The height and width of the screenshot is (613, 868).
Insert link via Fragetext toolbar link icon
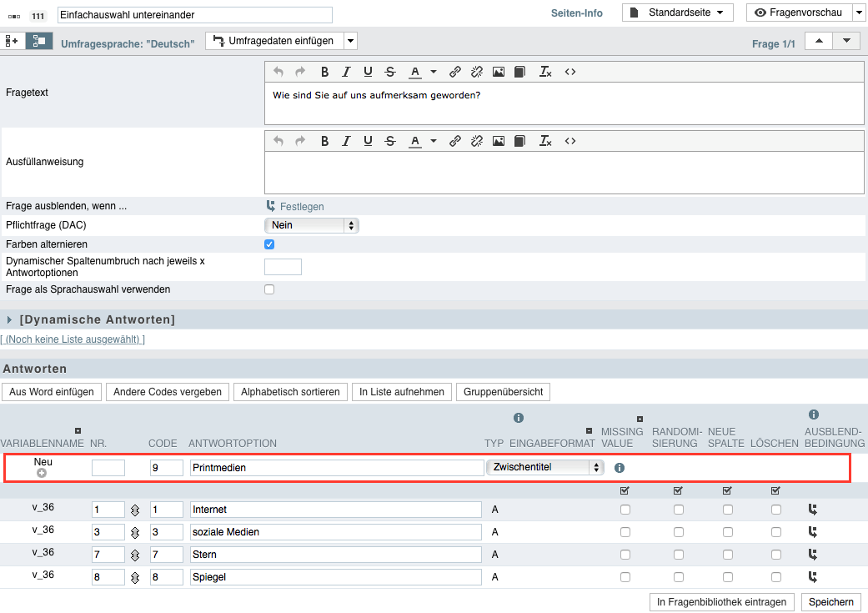[x=455, y=72]
